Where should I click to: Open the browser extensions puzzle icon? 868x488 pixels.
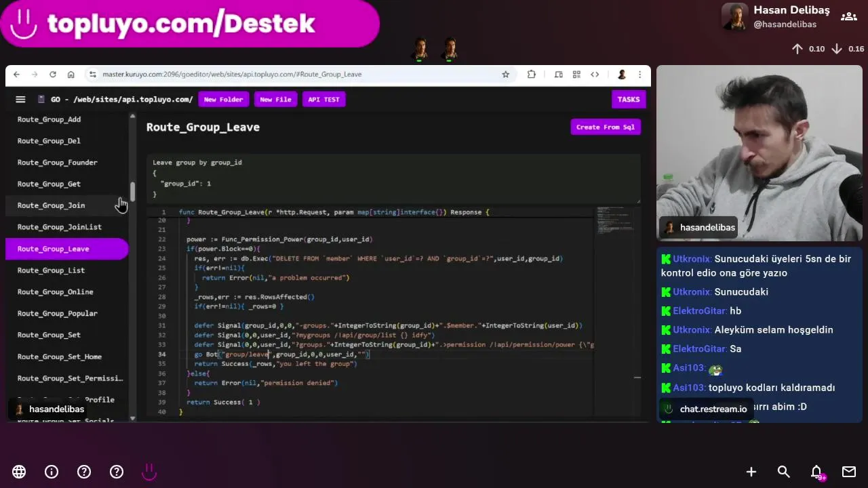[x=531, y=75]
